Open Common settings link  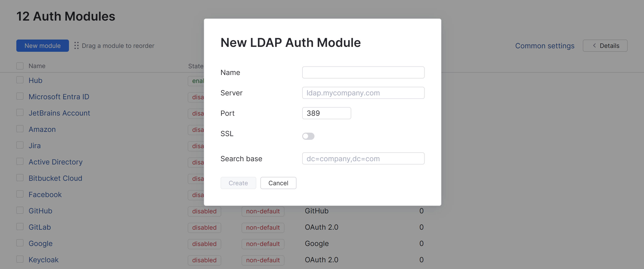[x=544, y=46]
